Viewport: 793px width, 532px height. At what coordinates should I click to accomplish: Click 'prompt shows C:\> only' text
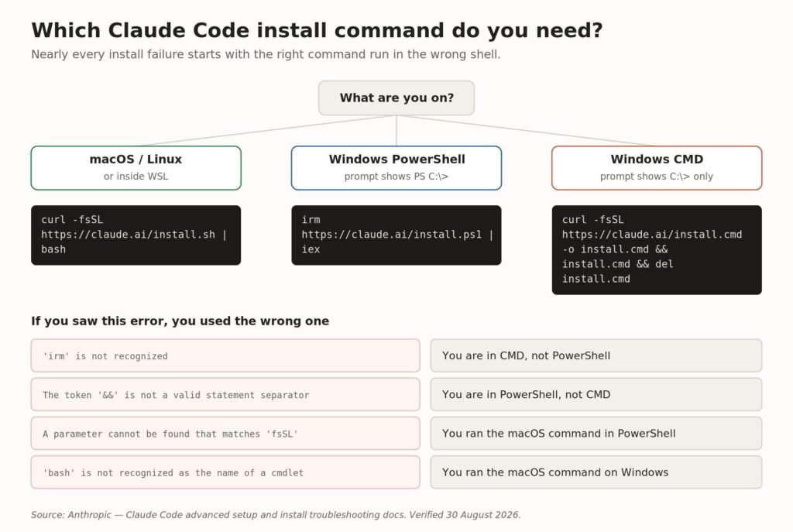tap(657, 177)
